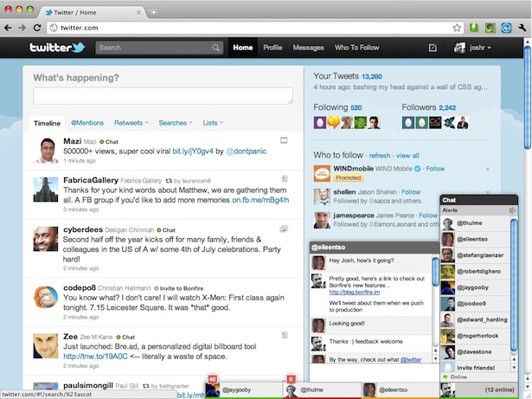Click the blue circular extension icon
532x399 pixels.
[506, 28]
